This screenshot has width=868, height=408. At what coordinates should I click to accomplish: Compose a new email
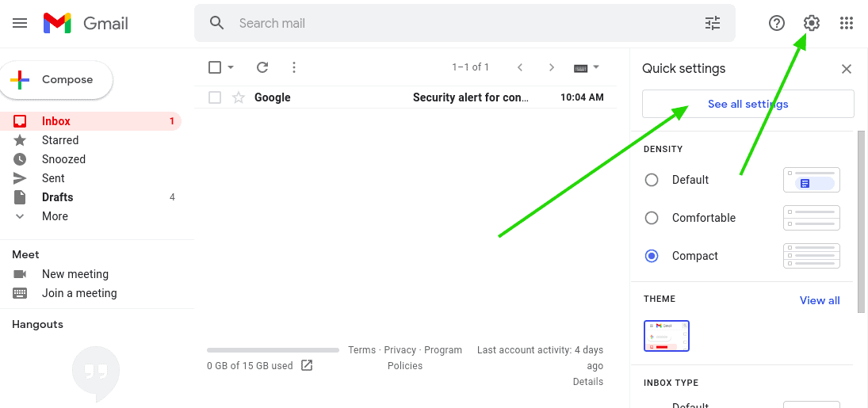pyautogui.click(x=56, y=80)
